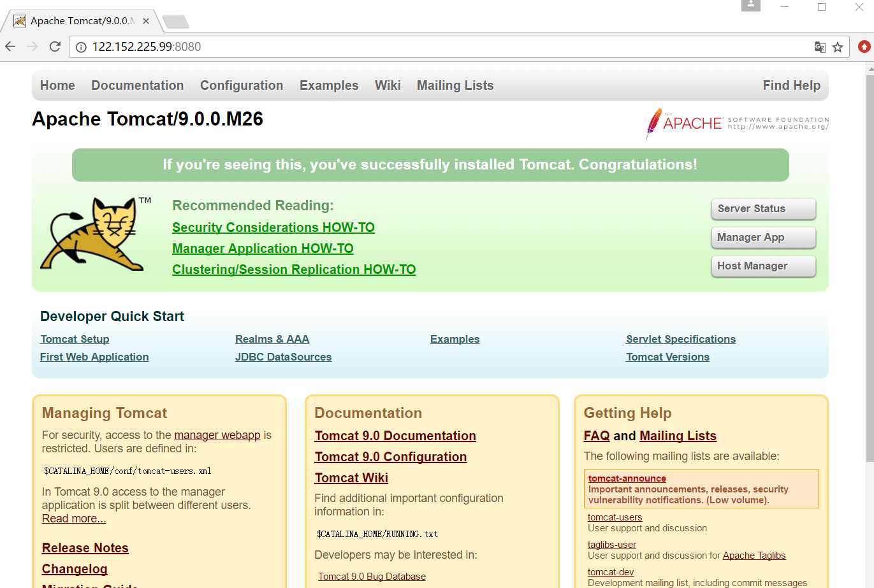Open Documentation in the top navigation

pos(137,85)
